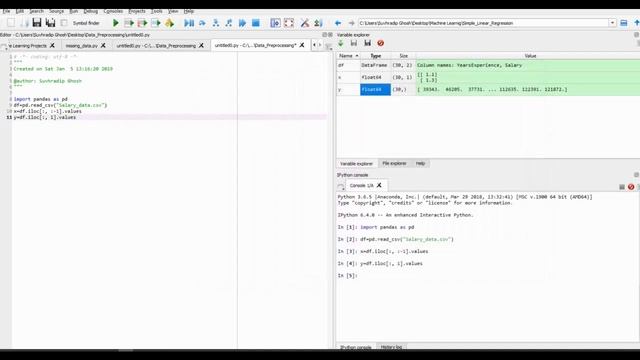
Task: Close the Console 1/A tab
Action: tap(379, 185)
